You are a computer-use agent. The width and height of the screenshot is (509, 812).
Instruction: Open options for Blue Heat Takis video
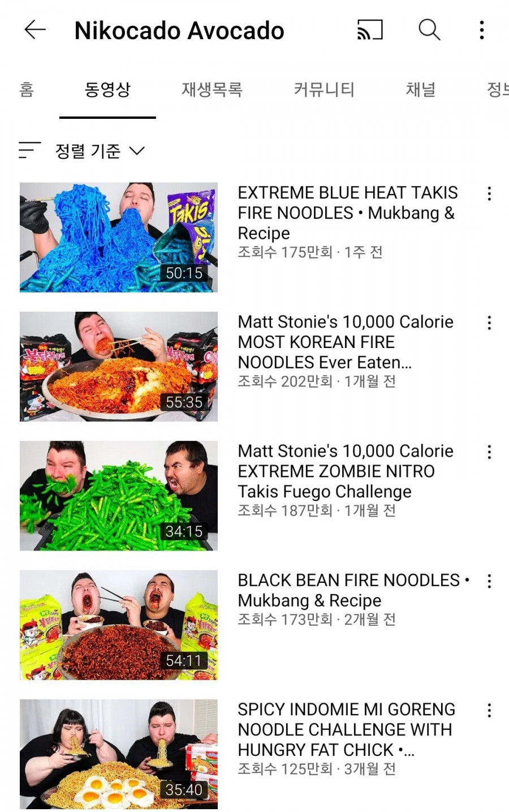[489, 194]
